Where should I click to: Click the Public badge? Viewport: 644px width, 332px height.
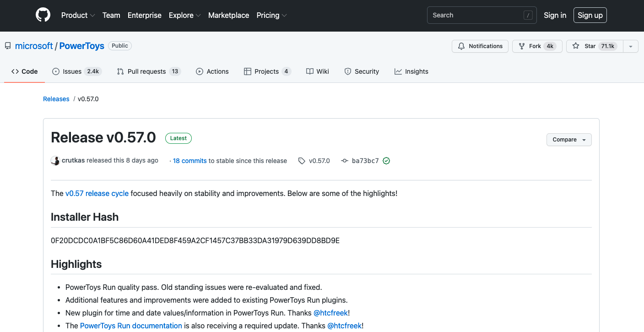[x=120, y=46]
